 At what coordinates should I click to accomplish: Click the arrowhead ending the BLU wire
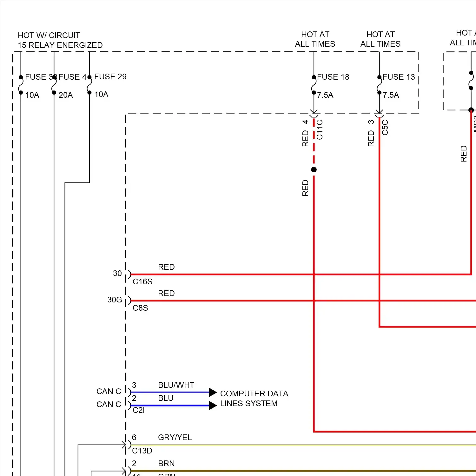213,405
